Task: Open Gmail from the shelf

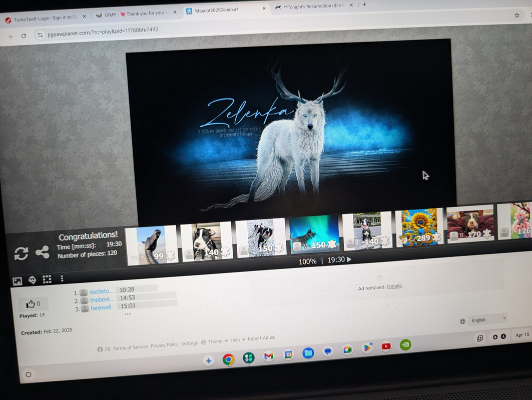Action: [x=269, y=355]
